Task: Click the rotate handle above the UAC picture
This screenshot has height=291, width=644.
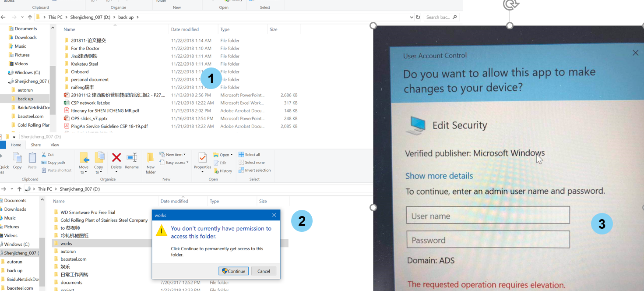Action: point(510,5)
